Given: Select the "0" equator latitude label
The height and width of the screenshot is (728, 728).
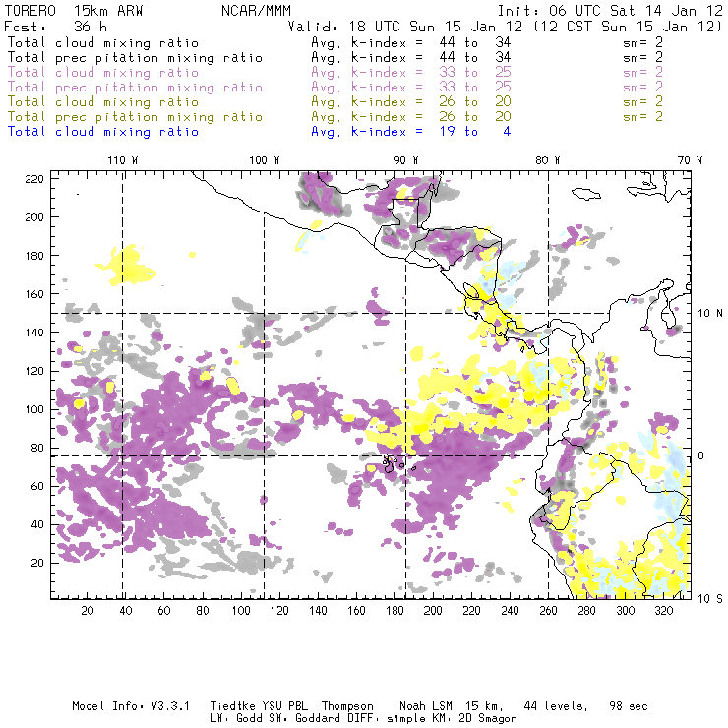Looking at the screenshot, I should (x=701, y=455).
